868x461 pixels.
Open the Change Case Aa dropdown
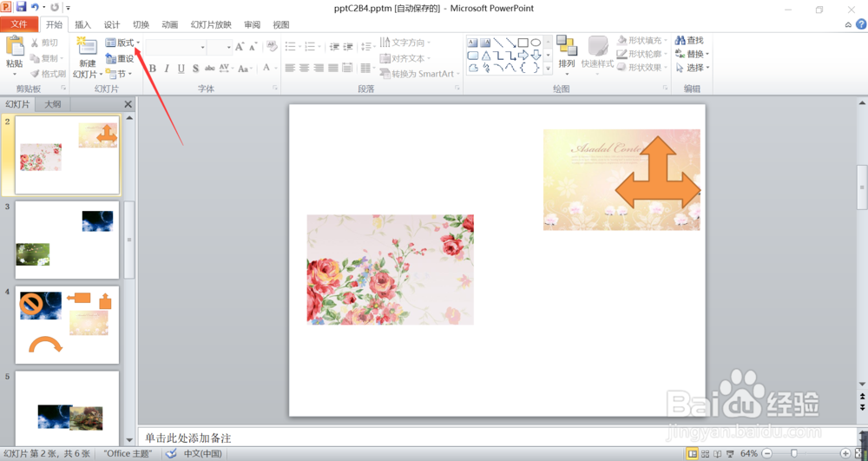point(244,69)
